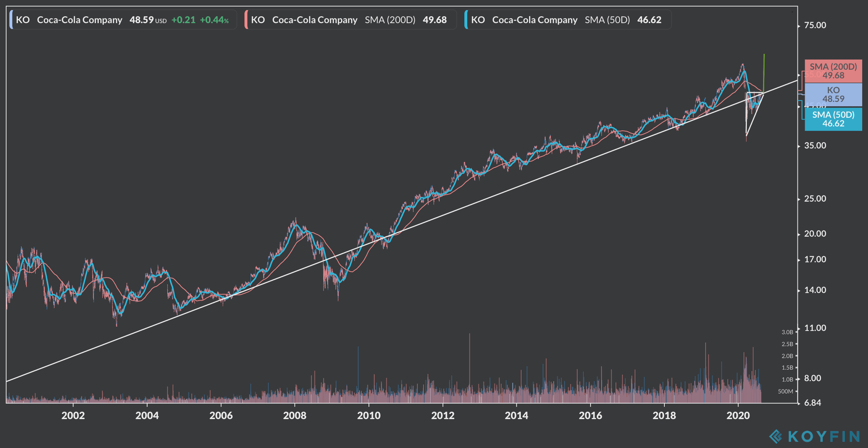Select the SMA (200D) legend entry
The height and width of the screenshot is (448, 868).
point(350,20)
